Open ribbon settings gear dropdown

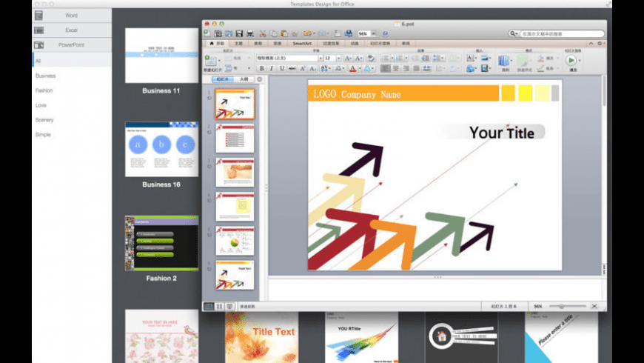coord(600,44)
